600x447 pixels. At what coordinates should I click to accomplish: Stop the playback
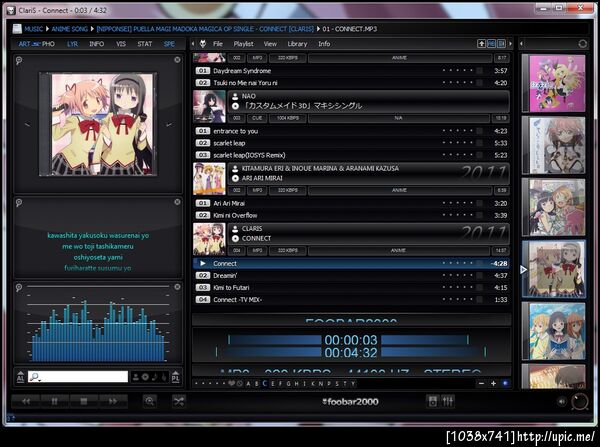[84, 401]
